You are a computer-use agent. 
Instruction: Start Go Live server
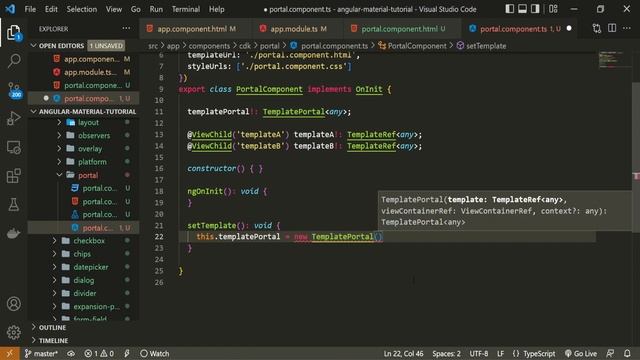click(x=580, y=353)
